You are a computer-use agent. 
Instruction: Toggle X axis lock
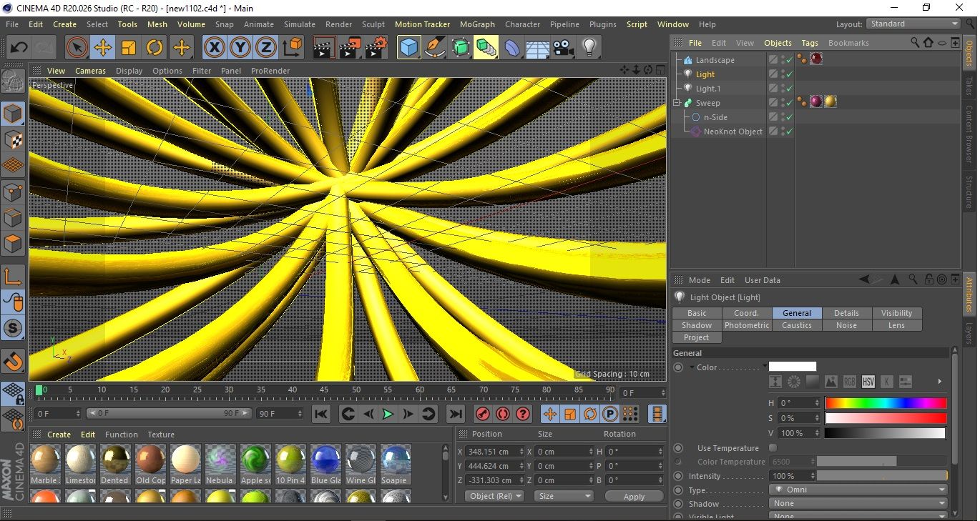[214, 48]
